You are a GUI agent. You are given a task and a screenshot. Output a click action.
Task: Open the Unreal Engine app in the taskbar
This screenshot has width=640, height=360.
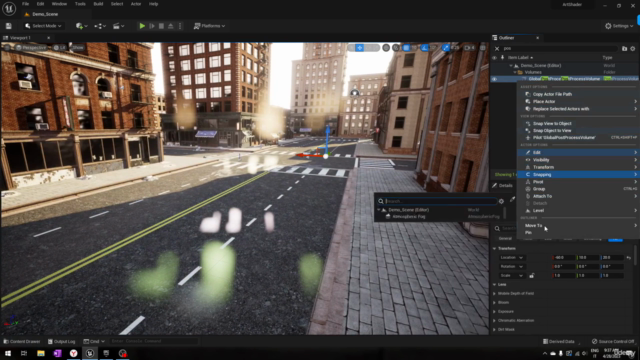click(90, 353)
